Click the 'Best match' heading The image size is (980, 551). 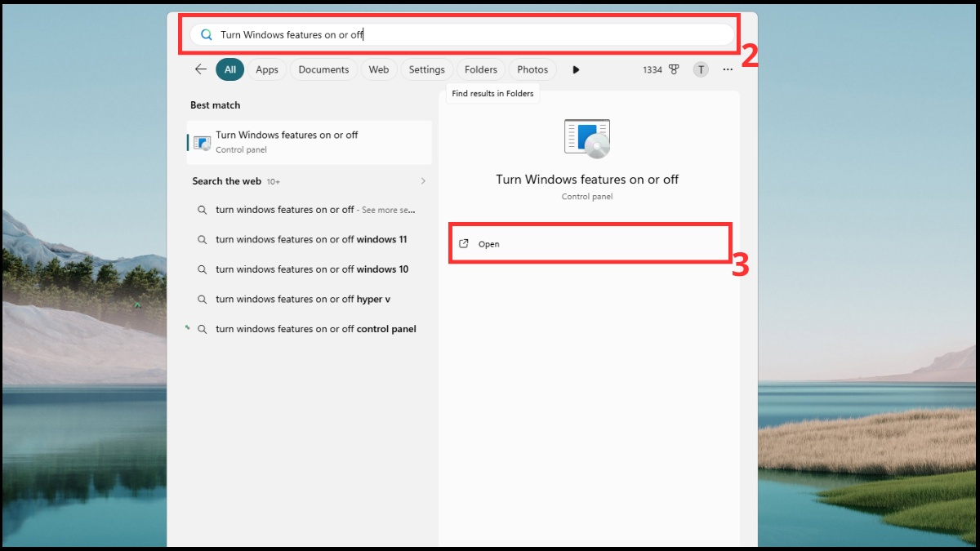click(215, 105)
